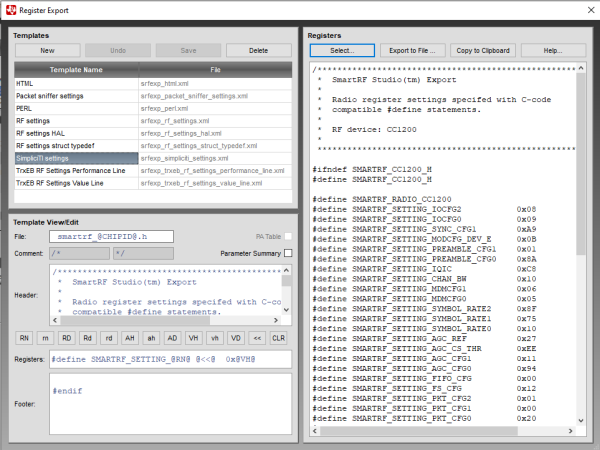Click the SMARTRF_SETTING_PKT_CFG0 line
600x450 pixels.
pos(424,418)
